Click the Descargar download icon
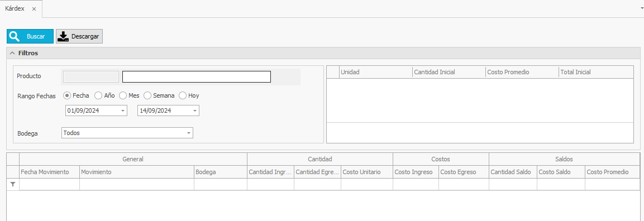 (63, 36)
